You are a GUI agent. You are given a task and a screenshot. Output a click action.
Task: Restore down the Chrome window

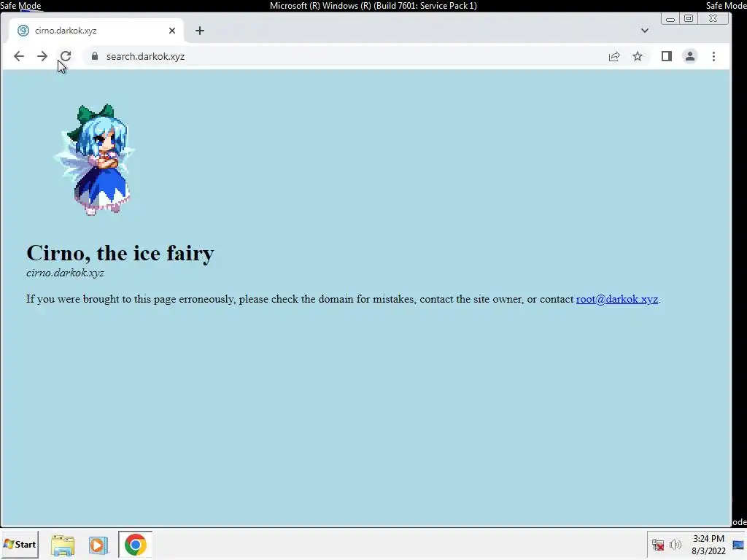point(689,18)
